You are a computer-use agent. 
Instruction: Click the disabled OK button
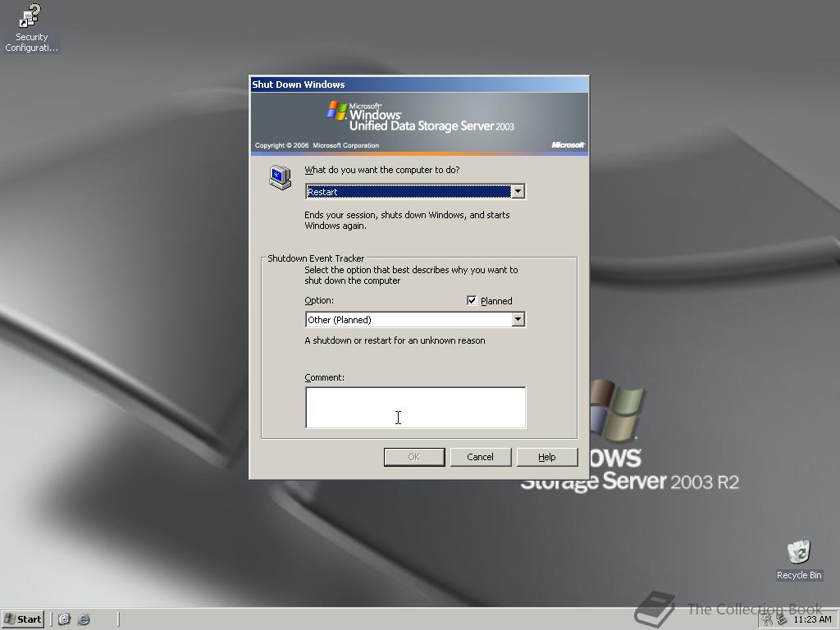[414, 457]
